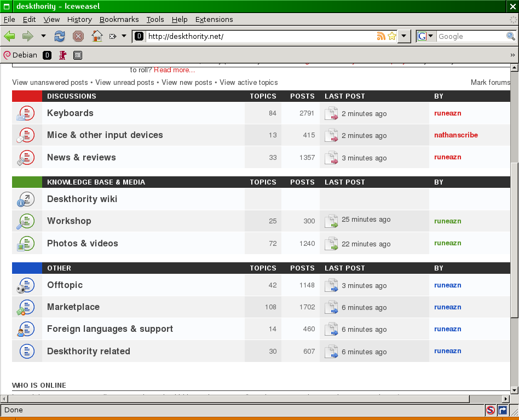Expand the URL bar history dropdown
Image resolution: width=519 pixels, height=420 pixels.
click(x=404, y=36)
